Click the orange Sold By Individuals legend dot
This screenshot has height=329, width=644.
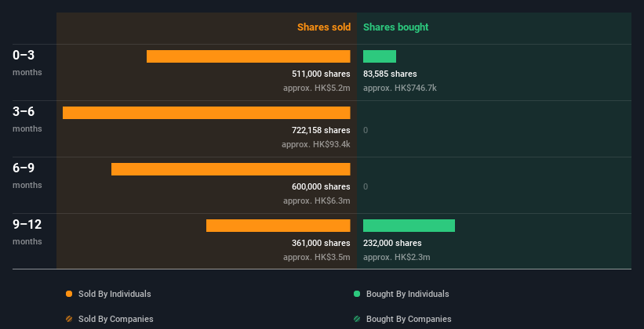coord(69,294)
